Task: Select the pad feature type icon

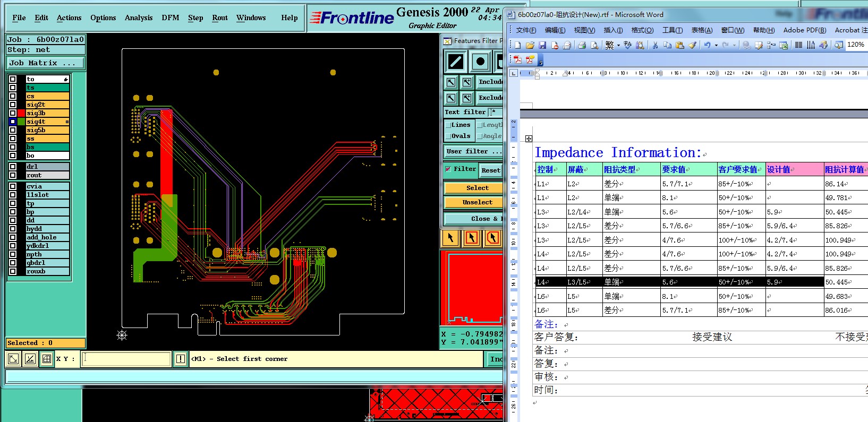Action: (x=480, y=62)
